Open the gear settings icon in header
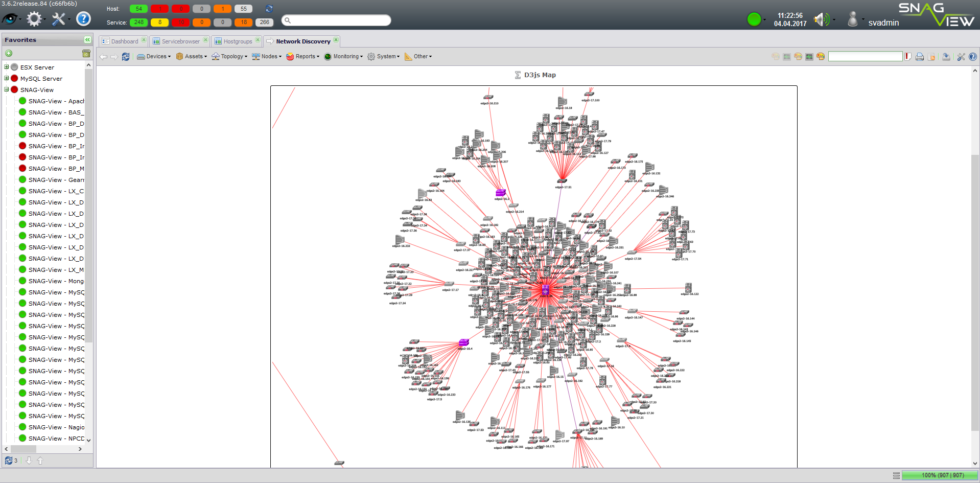 pyautogui.click(x=34, y=19)
